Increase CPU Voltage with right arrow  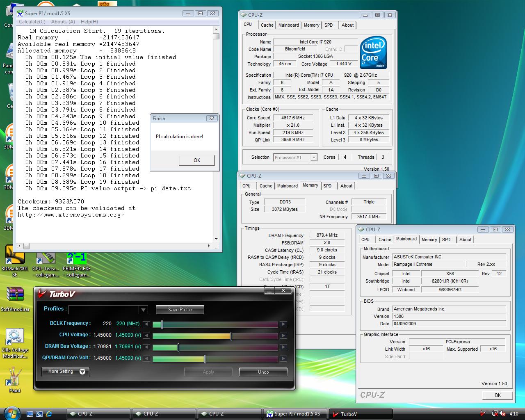coord(283,336)
